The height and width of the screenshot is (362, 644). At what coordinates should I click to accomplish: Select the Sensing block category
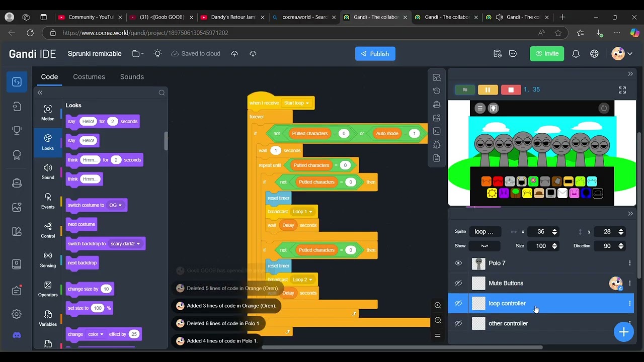pyautogui.click(x=48, y=260)
